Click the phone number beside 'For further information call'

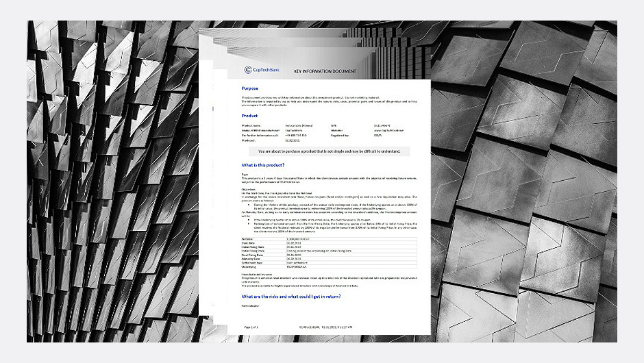(296, 135)
